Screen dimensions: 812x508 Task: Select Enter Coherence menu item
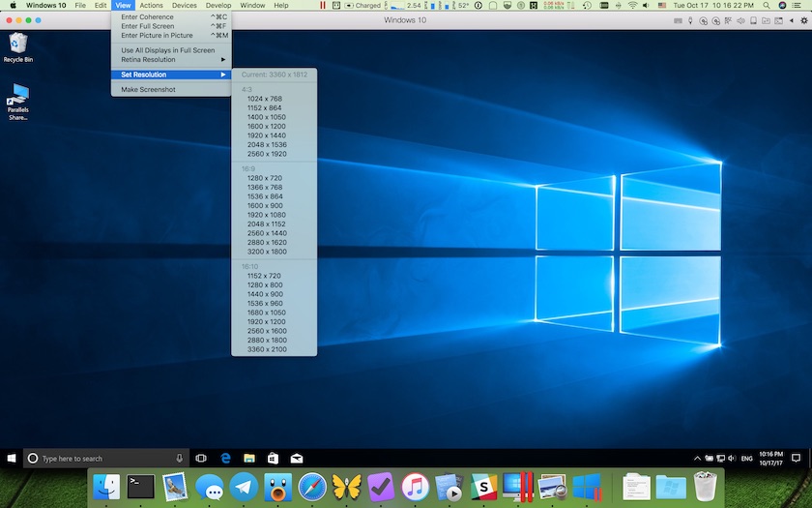point(171,16)
